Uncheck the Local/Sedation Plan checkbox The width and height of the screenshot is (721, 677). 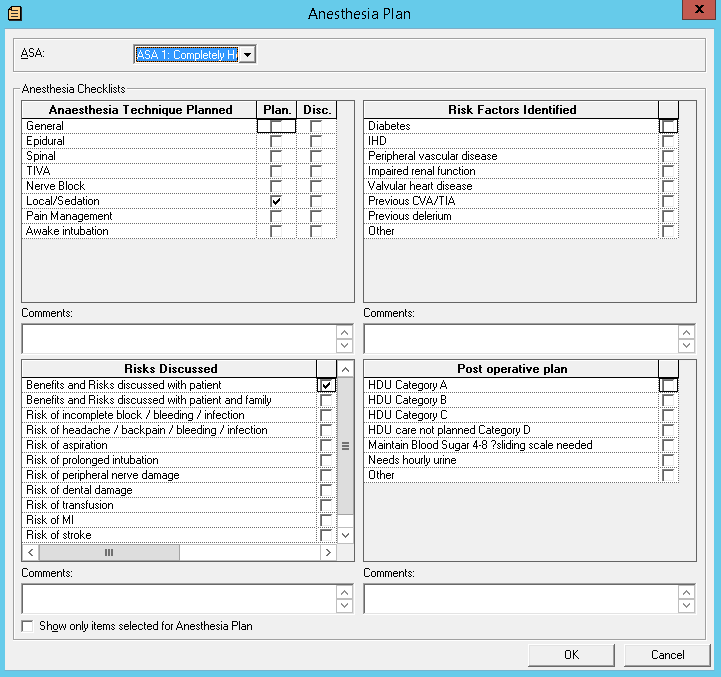tap(276, 201)
